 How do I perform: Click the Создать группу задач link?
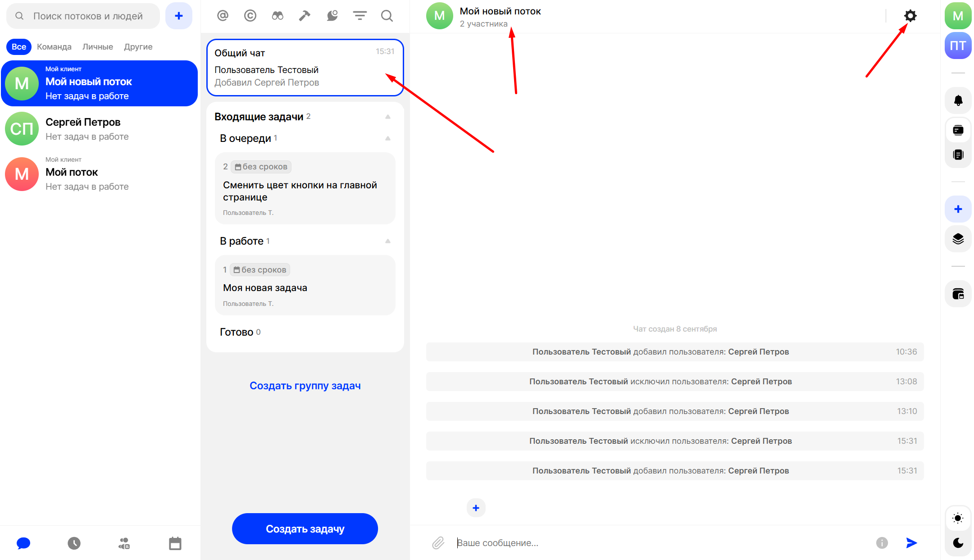(x=305, y=386)
